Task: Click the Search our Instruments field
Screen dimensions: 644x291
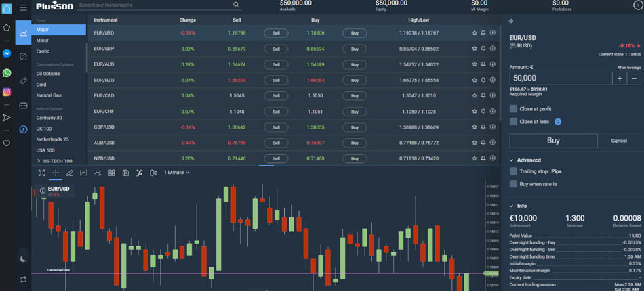Action: click(154, 5)
